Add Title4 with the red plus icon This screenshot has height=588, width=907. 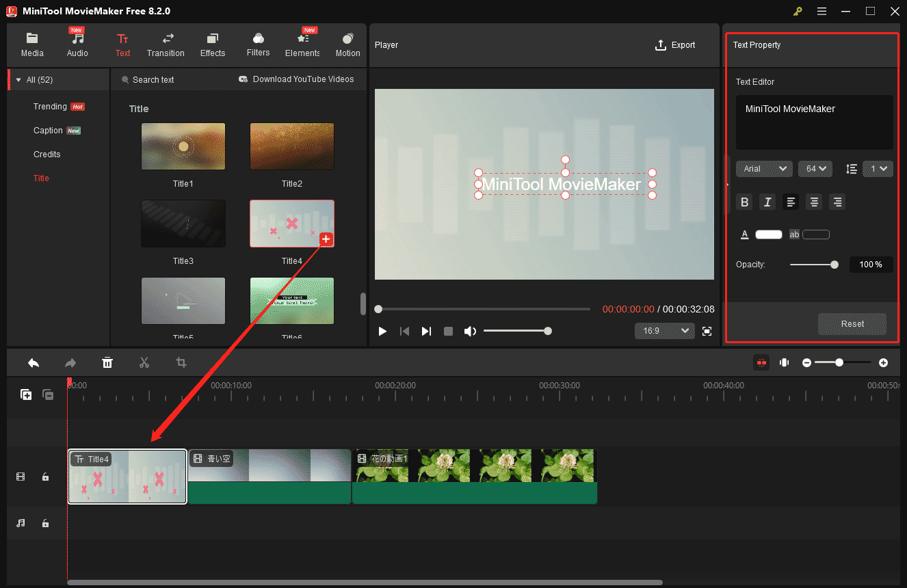coord(326,239)
